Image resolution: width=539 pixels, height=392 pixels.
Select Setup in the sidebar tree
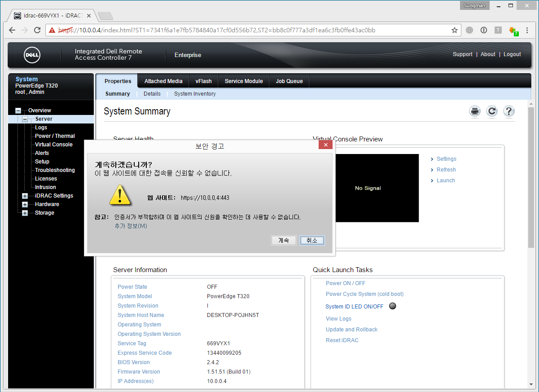(42, 162)
